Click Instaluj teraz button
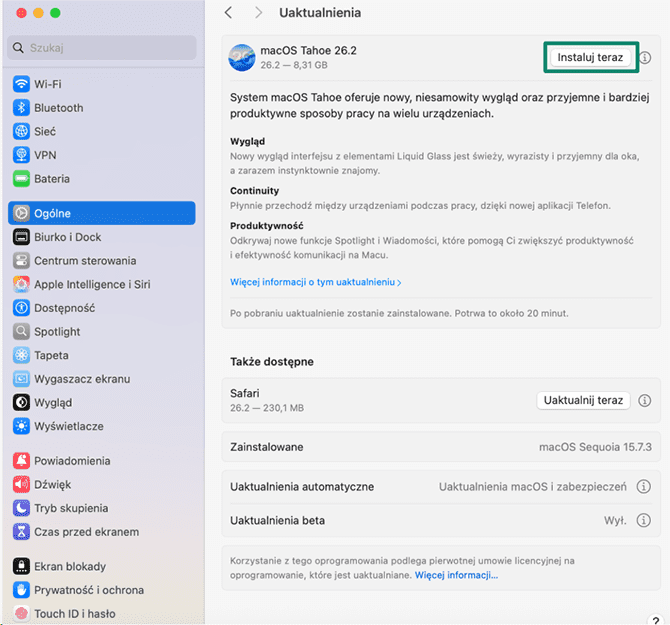 (x=590, y=58)
